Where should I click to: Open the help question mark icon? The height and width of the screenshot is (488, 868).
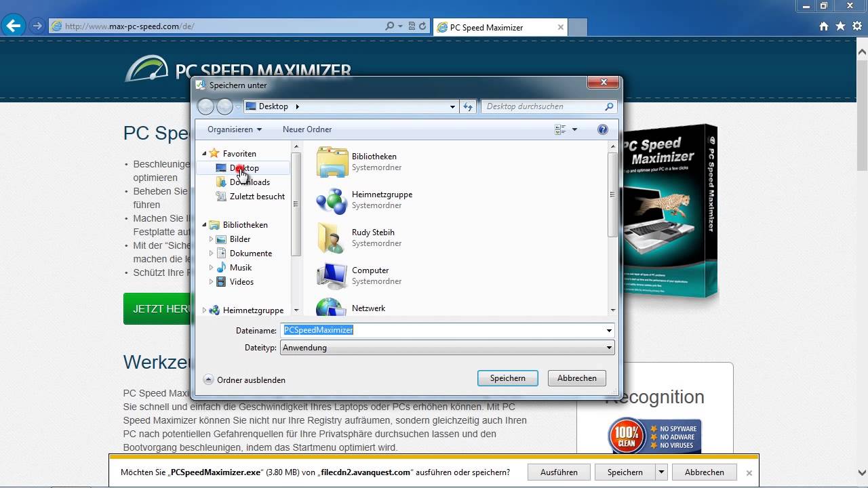[x=602, y=129]
